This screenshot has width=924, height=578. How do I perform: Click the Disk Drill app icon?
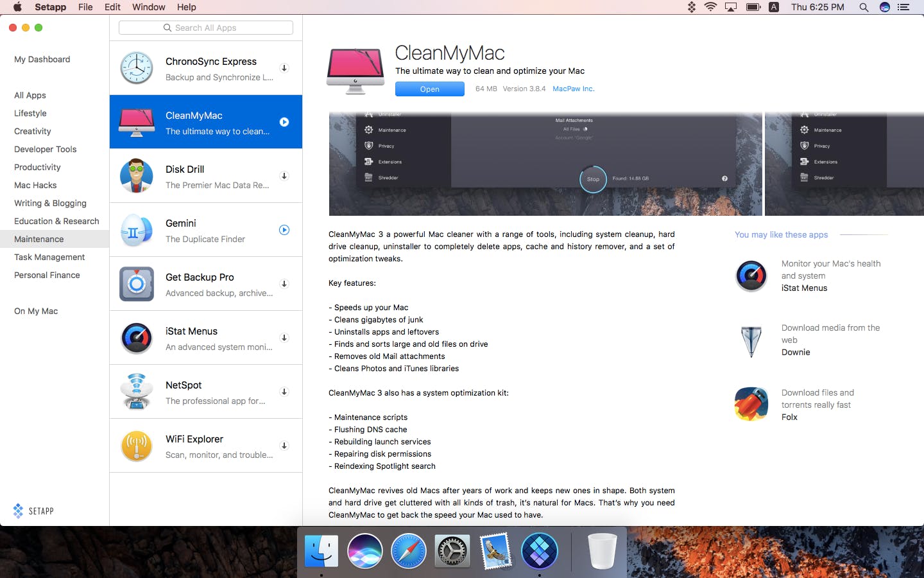[137, 176]
